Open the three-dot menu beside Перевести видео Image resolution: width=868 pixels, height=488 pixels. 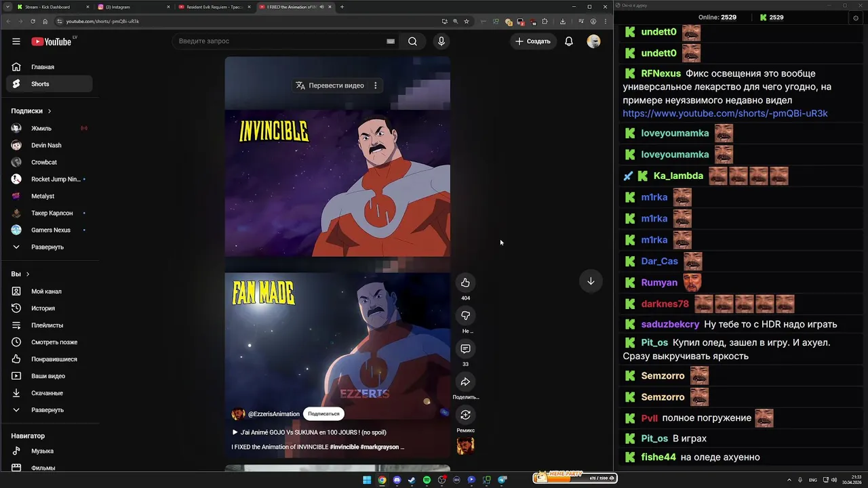pyautogui.click(x=375, y=85)
